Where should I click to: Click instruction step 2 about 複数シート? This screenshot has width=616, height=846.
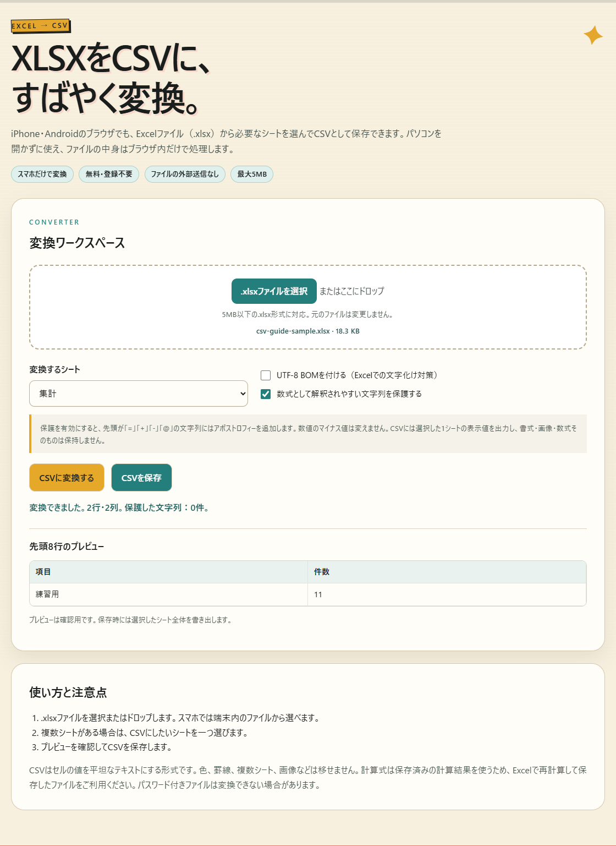tap(145, 733)
